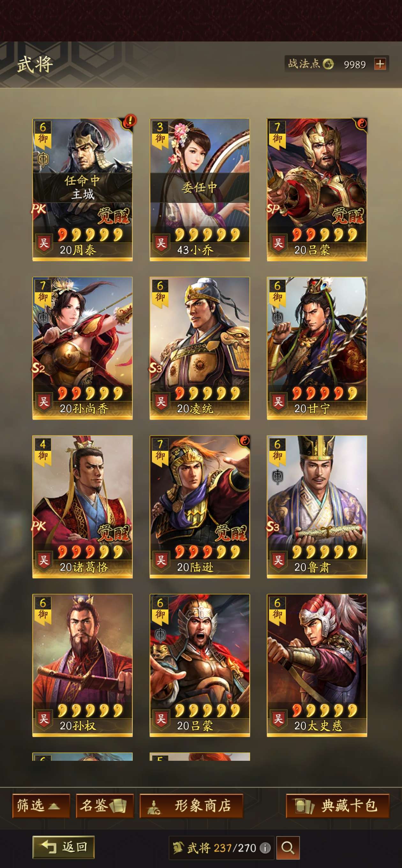
Task: Open the 名鉴 gallery
Action: tap(104, 806)
